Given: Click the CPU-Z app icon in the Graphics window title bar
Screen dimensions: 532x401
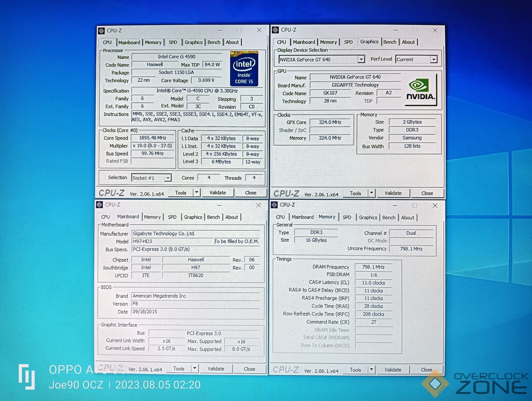Looking at the screenshot, I should [x=275, y=30].
